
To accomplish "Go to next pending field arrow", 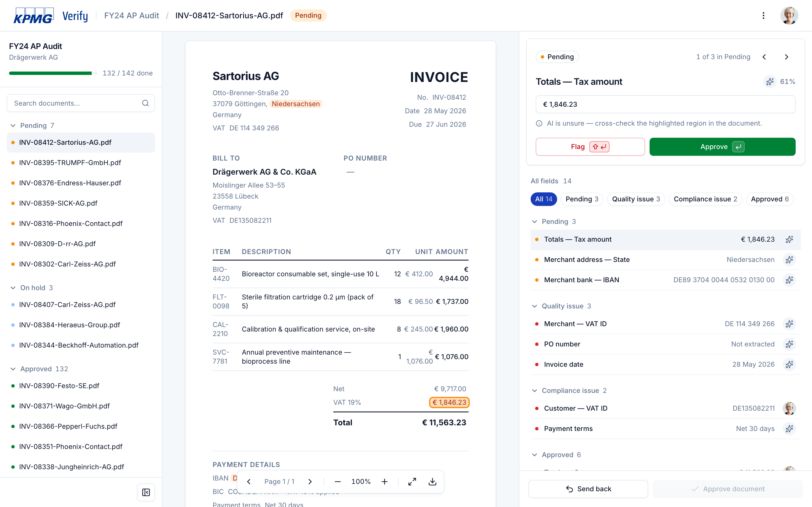I will [x=786, y=57].
